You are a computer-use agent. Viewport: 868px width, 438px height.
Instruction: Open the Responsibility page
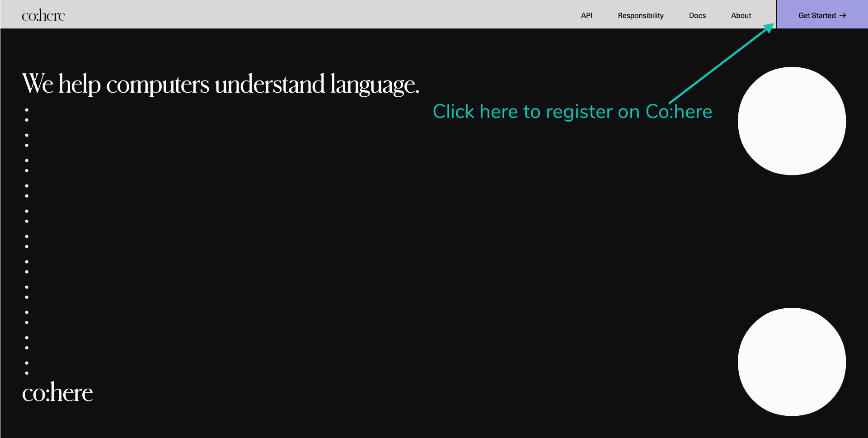point(641,15)
